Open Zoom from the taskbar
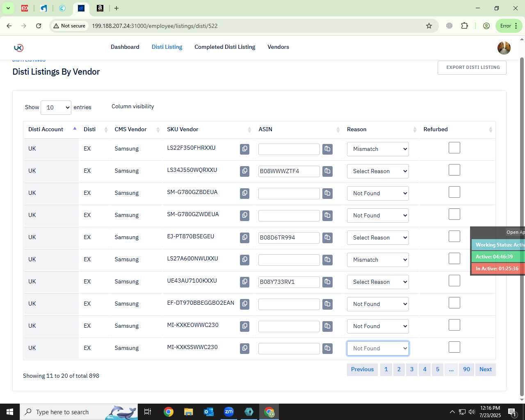Viewport: 525px width, 420px height. (229, 412)
